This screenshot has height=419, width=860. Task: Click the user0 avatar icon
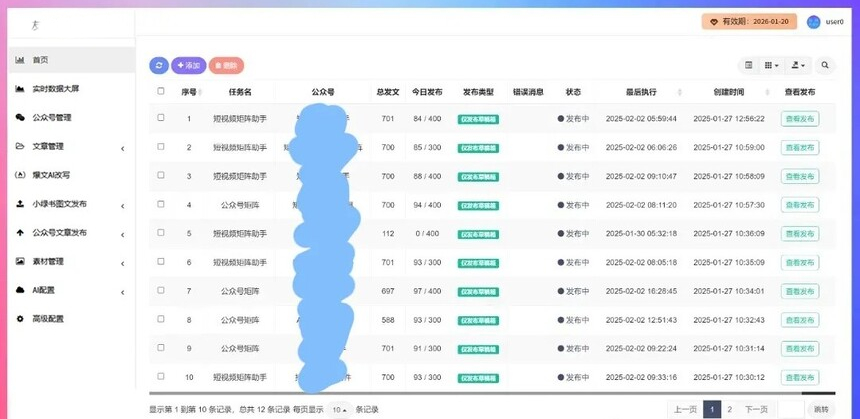click(x=813, y=21)
